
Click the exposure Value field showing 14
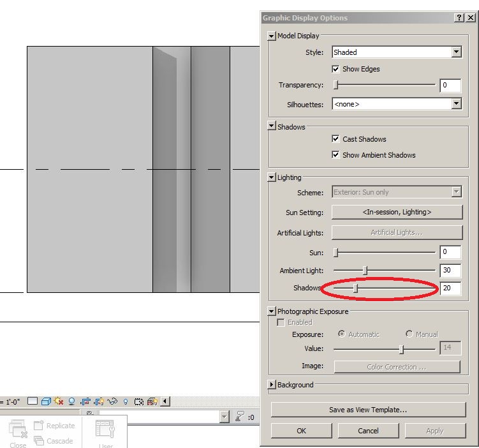click(450, 348)
